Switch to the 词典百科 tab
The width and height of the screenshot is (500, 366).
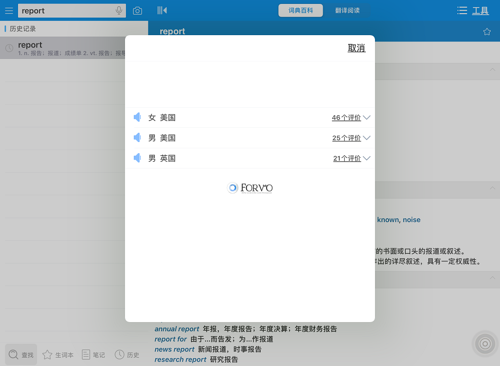[x=301, y=11]
